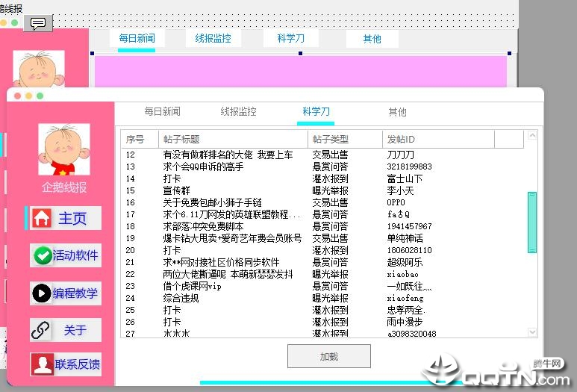This screenshot has height=392, width=577.
Task: Click the teal vertical scrollbar thumb
Action: [x=532, y=223]
